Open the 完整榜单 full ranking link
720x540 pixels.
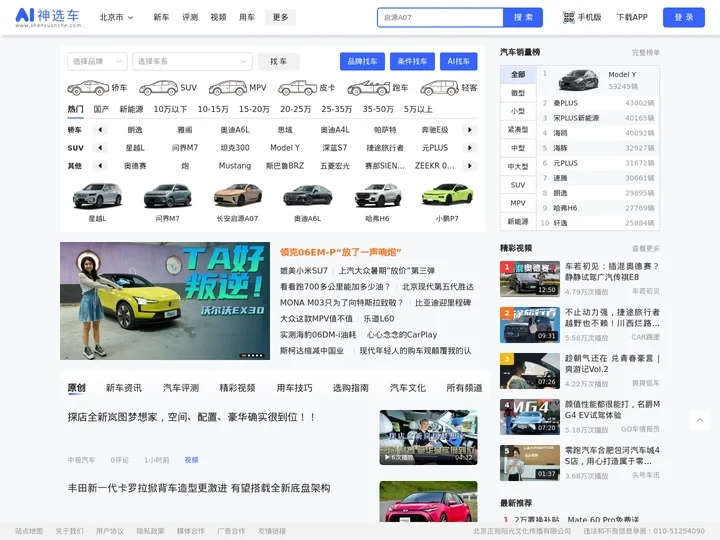646,53
